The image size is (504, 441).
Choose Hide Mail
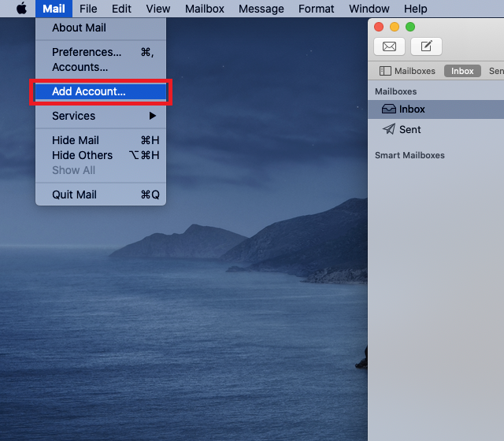pyautogui.click(x=101, y=140)
